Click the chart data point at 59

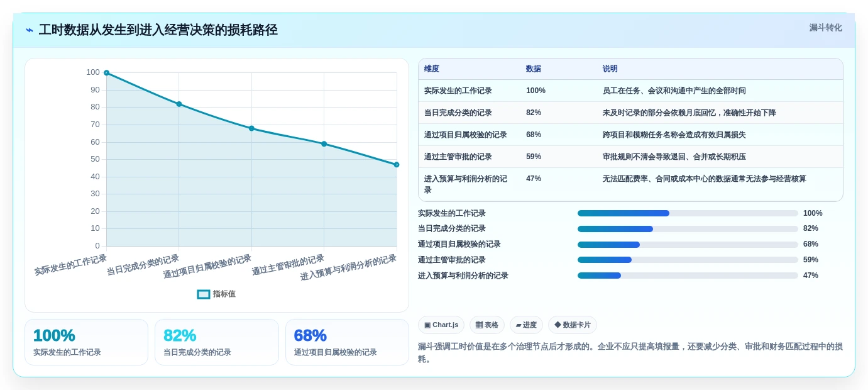324,144
